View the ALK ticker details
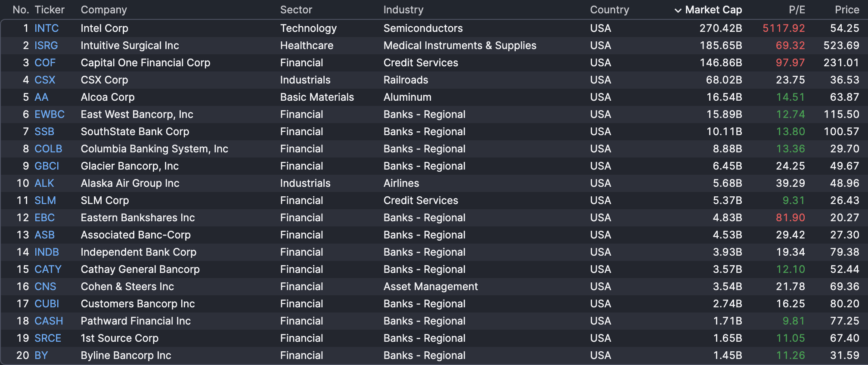868x365 pixels. coord(44,183)
